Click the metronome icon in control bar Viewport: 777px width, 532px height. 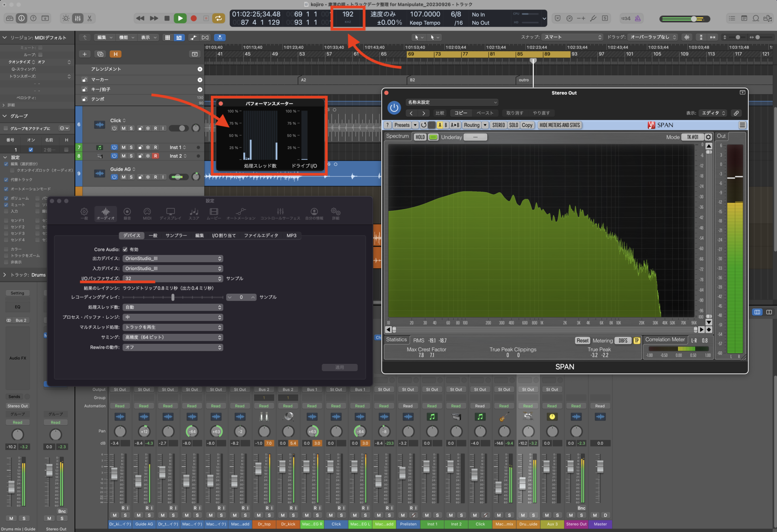pyautogui.click(x=638, y=18)
